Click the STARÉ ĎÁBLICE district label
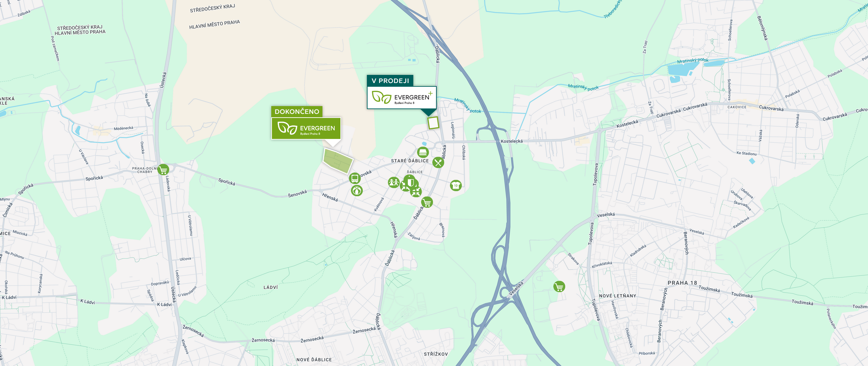 tap(410, 161)
